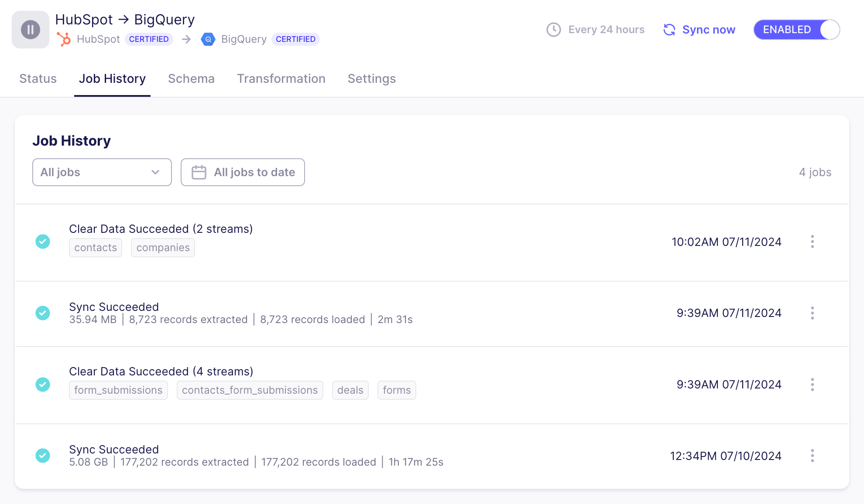
Task: Open the All jobs filter dropdown
Action: tap(102, 172)
